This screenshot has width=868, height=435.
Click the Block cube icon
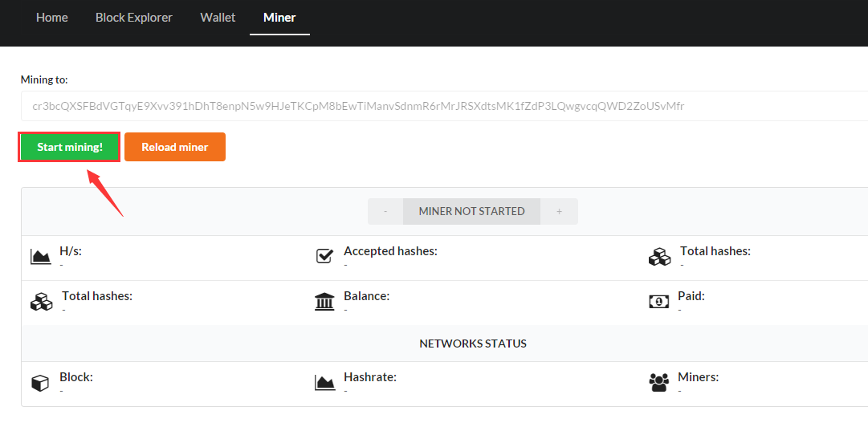click(x=40, y=383)
